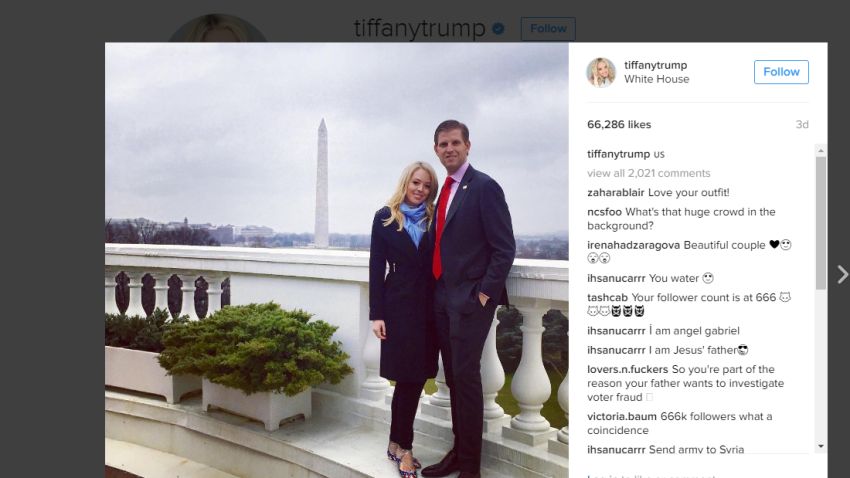This screenshot has width=850, height=478.
Task: Click the tiffanytrump profile avatar in post panel
Action: [601, 72]
